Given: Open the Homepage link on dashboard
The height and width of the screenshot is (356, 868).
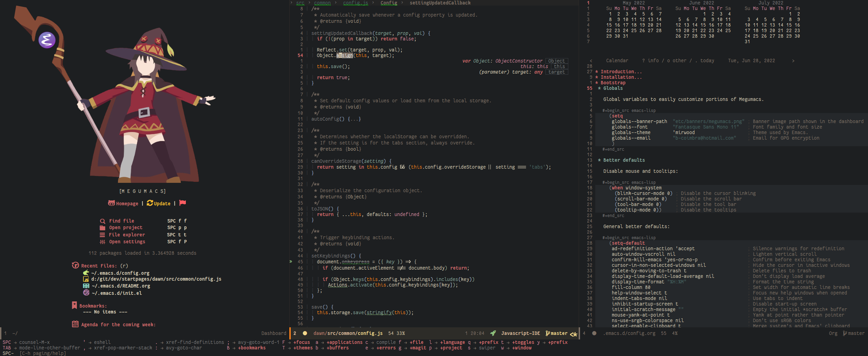Looking at the screenshot, I should tap(127, 204).
